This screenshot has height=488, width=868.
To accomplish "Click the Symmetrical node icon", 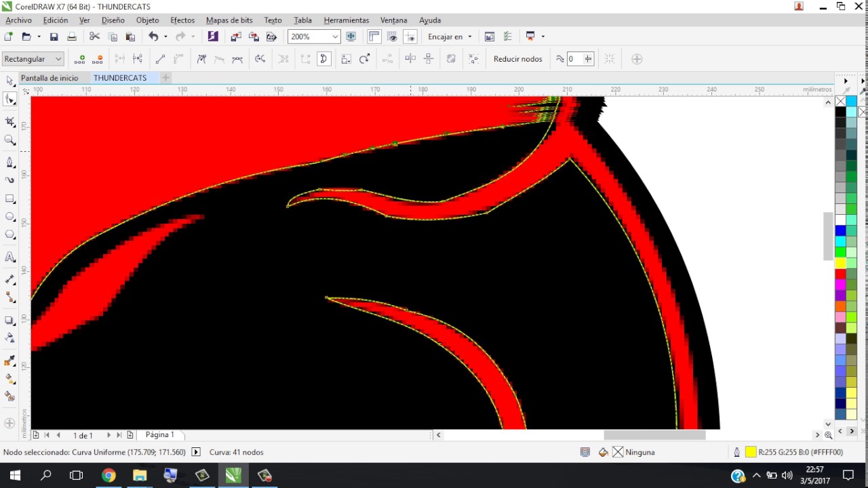I will point(237,59).
